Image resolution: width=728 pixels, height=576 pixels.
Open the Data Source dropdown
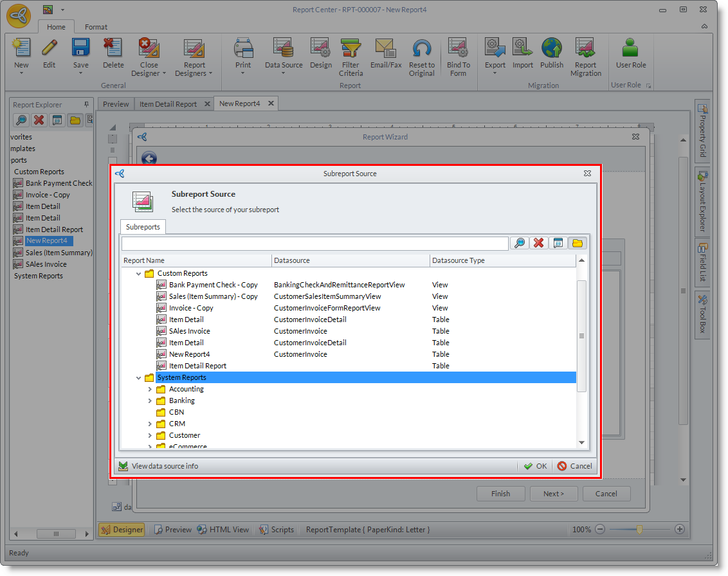click(x=283, y=73)
